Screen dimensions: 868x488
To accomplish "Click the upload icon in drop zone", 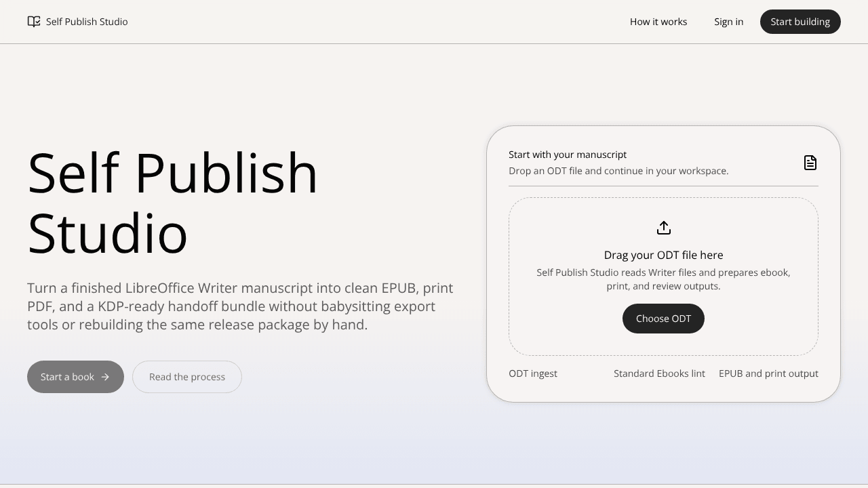I will point(664,228).
